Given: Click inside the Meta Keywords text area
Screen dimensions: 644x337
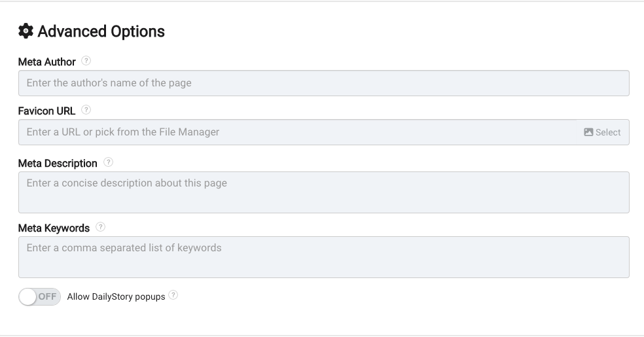Looking at the screenshot, I should [324, 257].
